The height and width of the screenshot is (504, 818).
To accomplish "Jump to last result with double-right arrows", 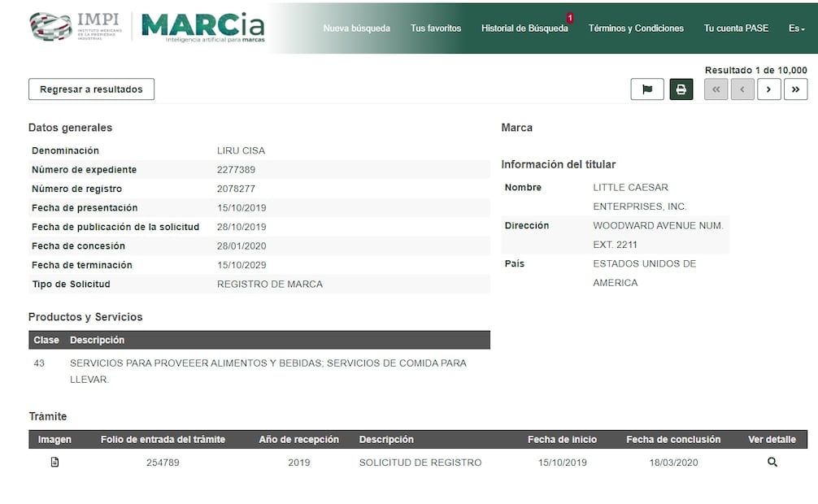I will pyautogui.click(x=795, y=89).
